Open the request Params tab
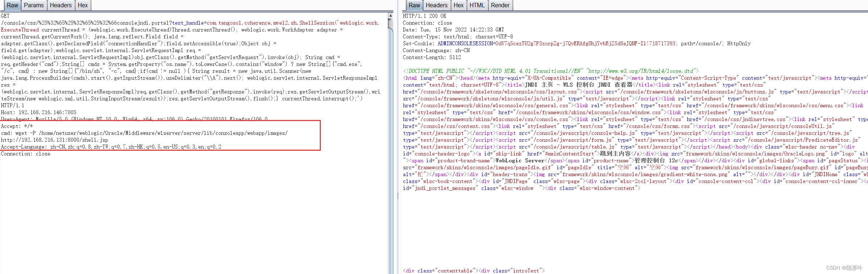 34,5
